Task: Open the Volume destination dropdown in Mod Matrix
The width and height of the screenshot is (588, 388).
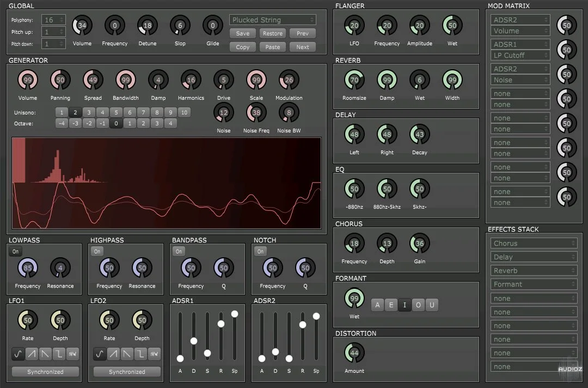Action: click(520, 31)
